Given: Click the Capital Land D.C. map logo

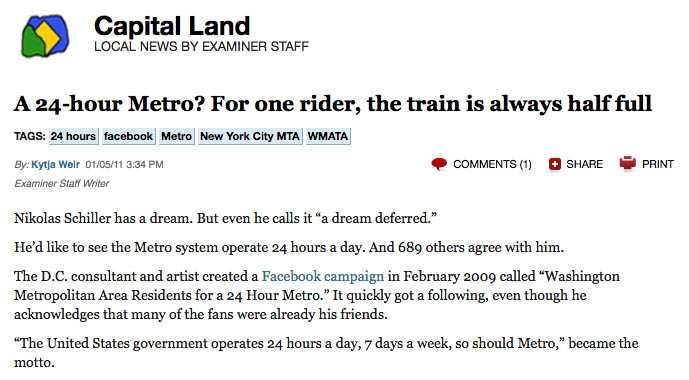Looking at the screenshot, I should [45, 36].
